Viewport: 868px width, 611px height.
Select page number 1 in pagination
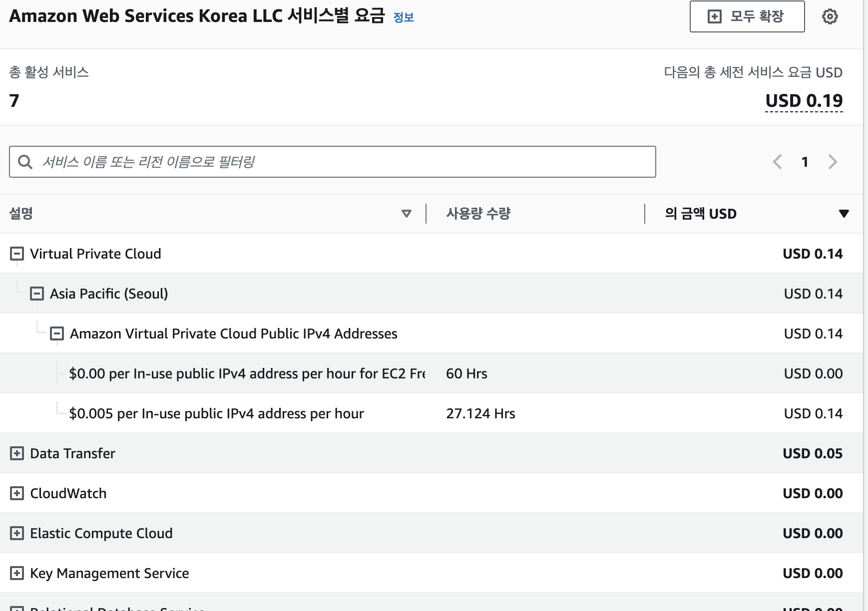(x=805, y=162)
